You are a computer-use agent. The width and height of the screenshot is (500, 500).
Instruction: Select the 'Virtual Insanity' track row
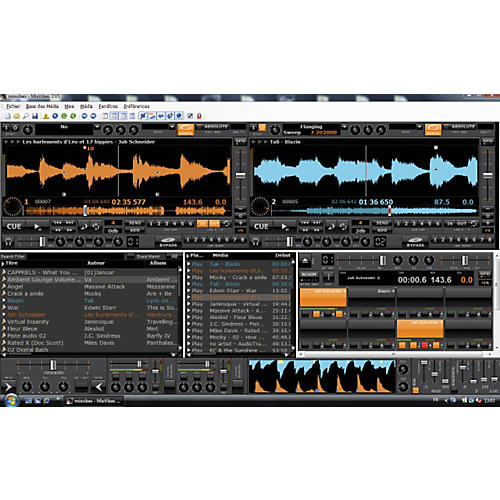(x=90, y=322)
